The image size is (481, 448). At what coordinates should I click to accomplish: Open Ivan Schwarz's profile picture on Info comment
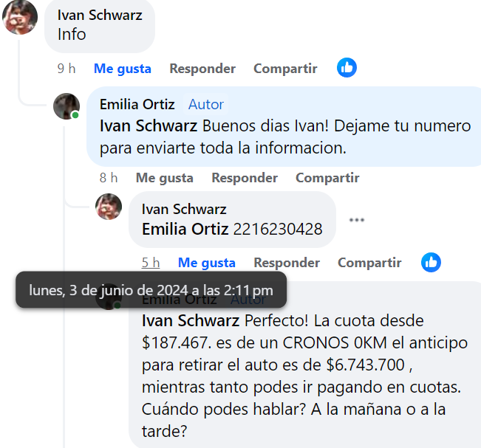click(20, 17)
